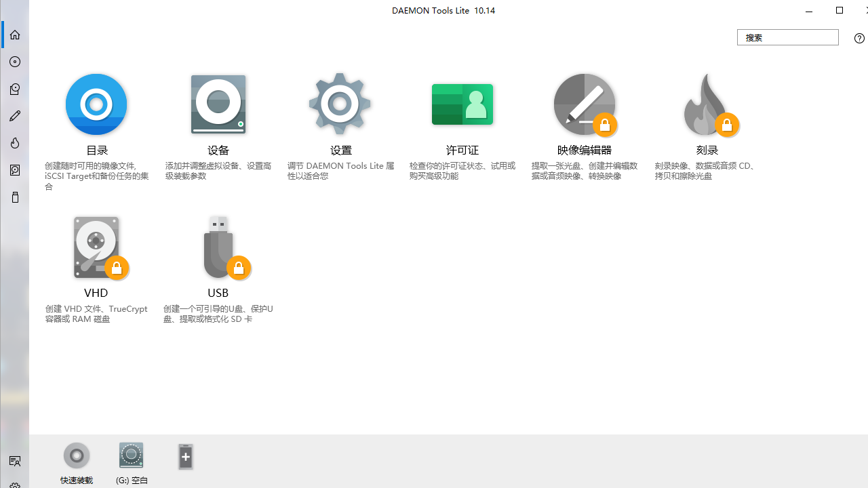Open the VHD creation tile
This screenshot has height=488, width=868.
(x=96, y=247)
